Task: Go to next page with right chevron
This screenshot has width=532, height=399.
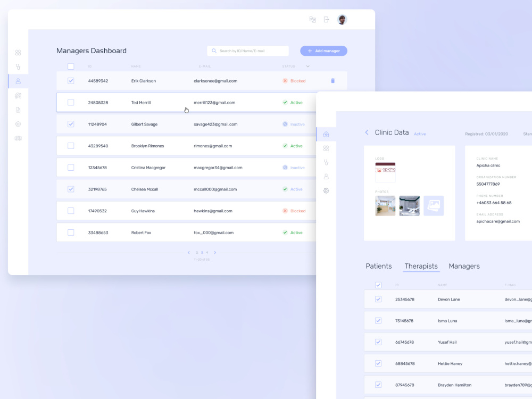Action: click(215, 252)
